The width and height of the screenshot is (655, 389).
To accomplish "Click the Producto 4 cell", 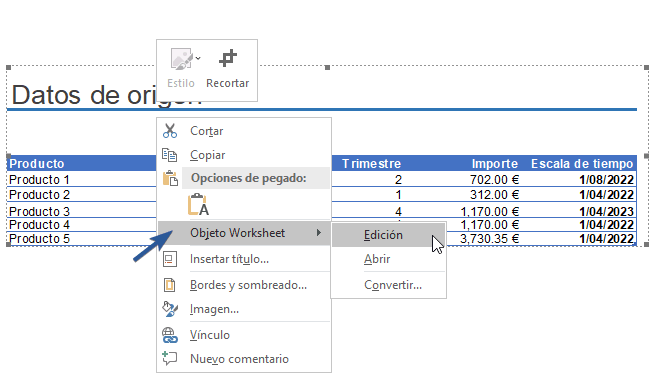I will 39,225.
